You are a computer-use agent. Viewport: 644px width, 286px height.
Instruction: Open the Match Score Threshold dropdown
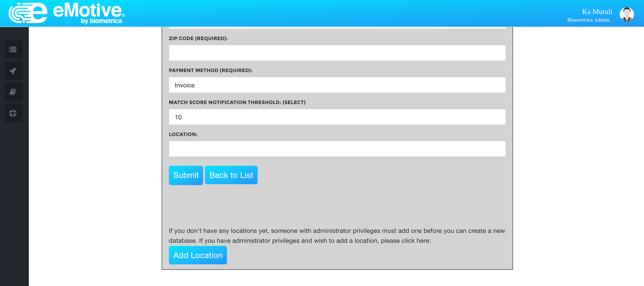pyautogui.click(x=337, y=117)
